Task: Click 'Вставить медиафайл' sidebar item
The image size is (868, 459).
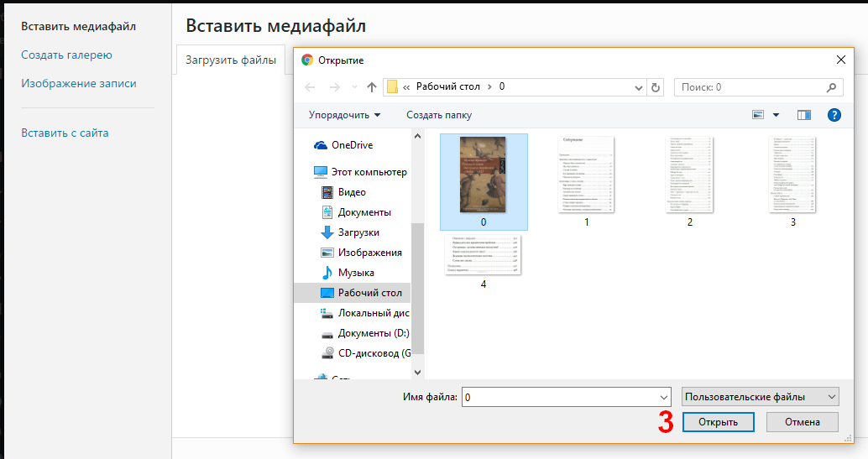Action: 79,27
